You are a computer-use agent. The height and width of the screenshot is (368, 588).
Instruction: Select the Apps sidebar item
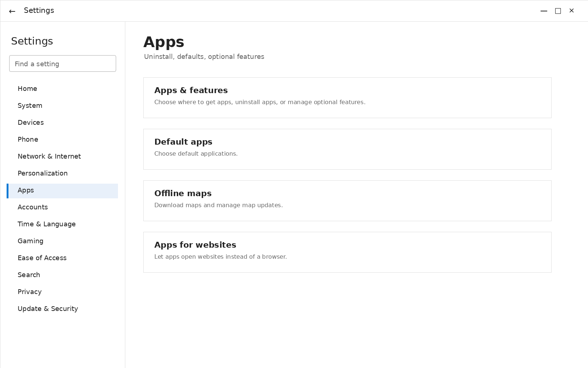pyautogui.click(x=62, y=191)
